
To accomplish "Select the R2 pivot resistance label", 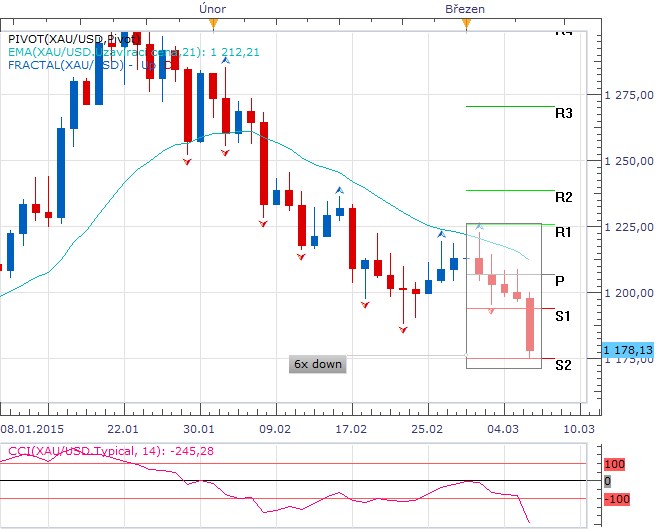I will point(563,197).
